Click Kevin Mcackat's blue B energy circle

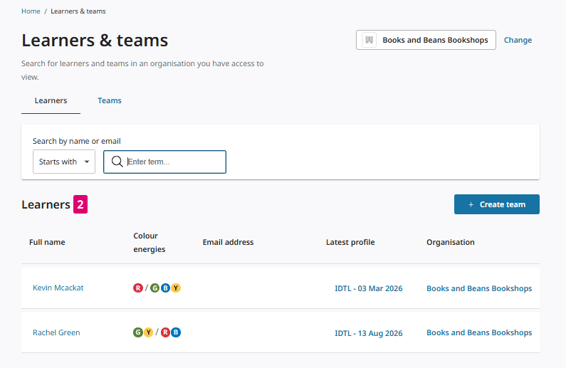(x=165, y=288)
